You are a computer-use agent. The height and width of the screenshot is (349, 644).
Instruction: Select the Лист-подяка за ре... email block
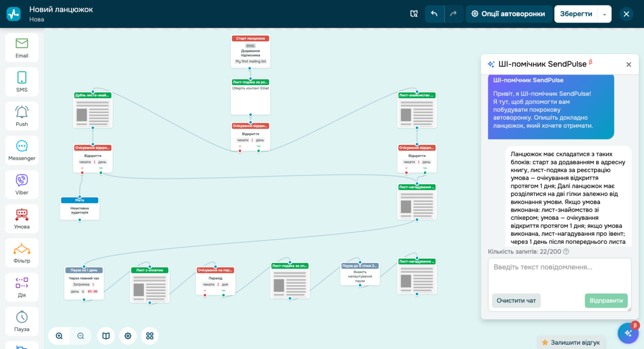click(251, 96)
